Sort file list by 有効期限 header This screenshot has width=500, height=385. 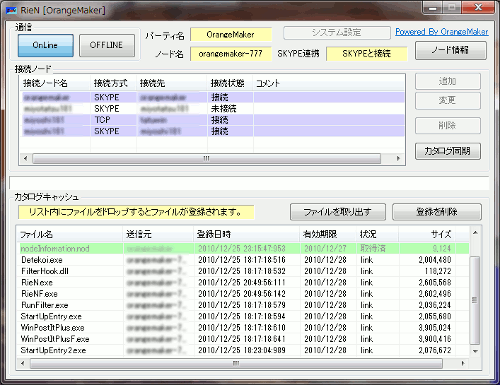[x=328, y=234]
